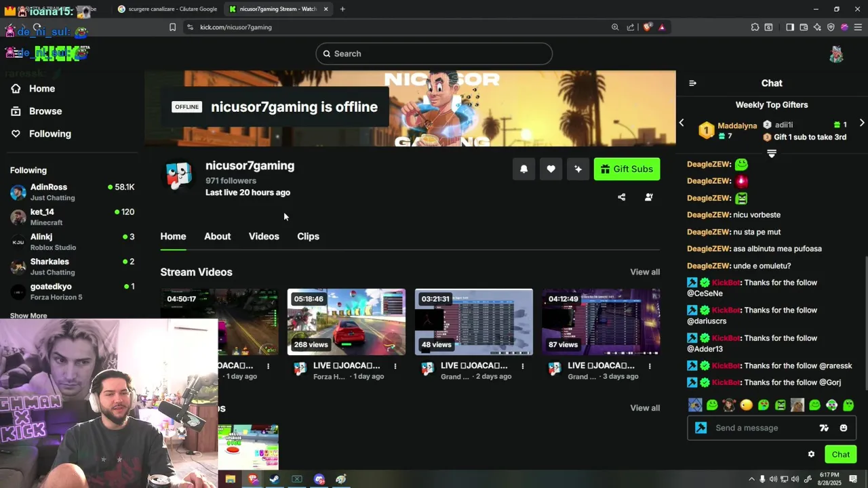This screenshot has width=868, height=488.
Task: Open the browser extensions puzzle icon
Action: point(755,27)
